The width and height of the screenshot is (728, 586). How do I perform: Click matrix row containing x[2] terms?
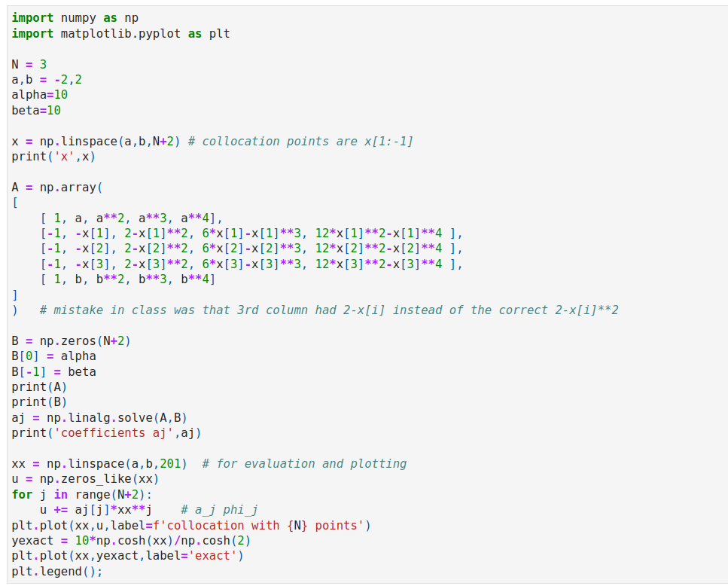coord(251,249)
